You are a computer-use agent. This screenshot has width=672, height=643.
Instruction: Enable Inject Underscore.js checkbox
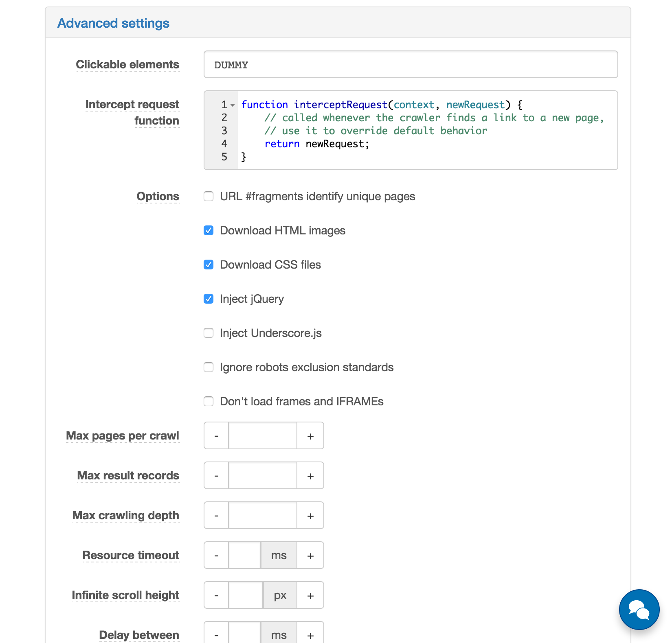209,333
